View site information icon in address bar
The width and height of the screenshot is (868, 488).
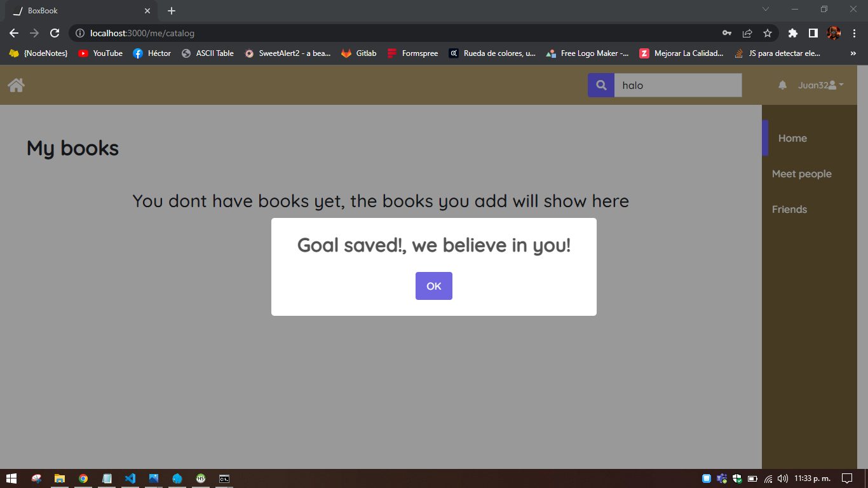80,33
